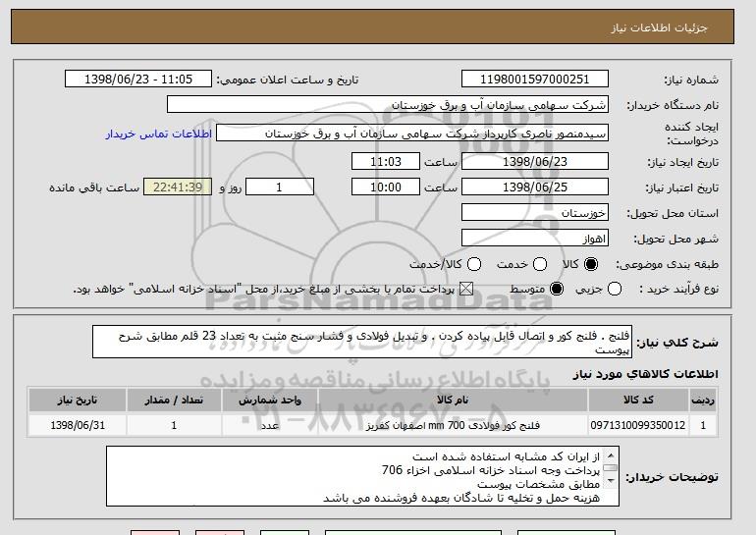The image size is (756, 535).
Task: Click the validity time field 10:00
Action: tap(386, 187)
